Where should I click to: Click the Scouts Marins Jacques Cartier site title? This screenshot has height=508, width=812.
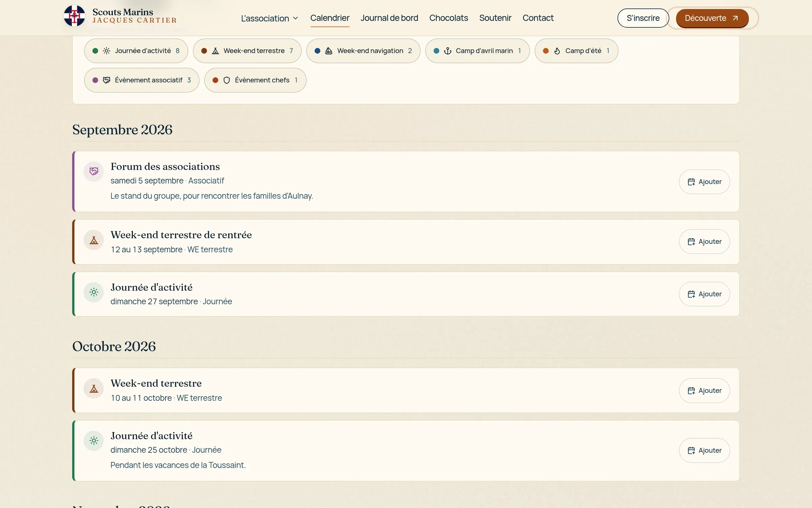coord(135,16)
